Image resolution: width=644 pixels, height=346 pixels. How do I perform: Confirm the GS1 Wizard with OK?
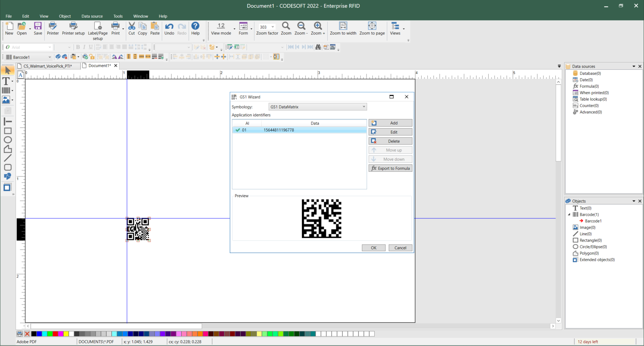click(x=373, y=248)
